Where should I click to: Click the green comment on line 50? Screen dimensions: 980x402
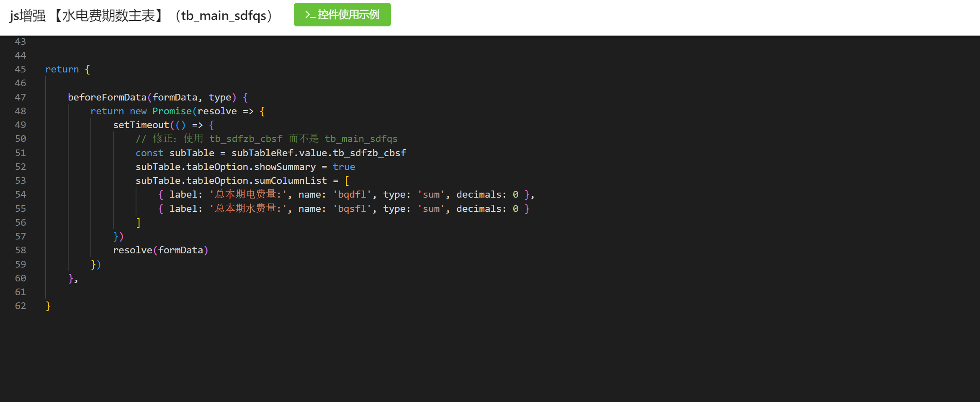(266, 139)
